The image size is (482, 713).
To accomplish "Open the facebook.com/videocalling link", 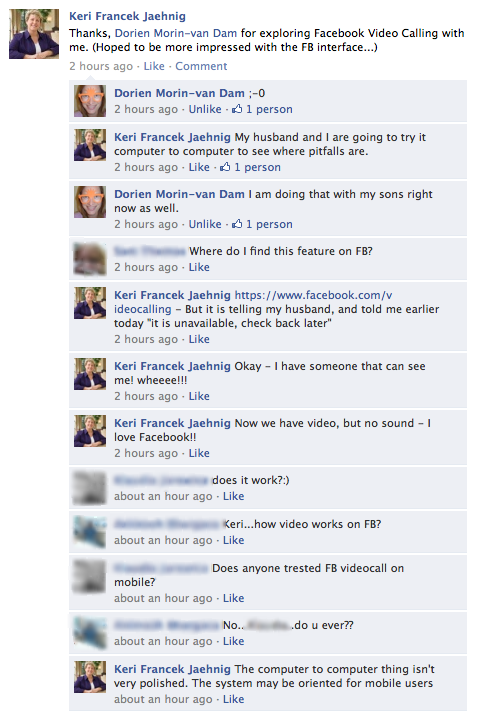I will click(x=253, y=302).
